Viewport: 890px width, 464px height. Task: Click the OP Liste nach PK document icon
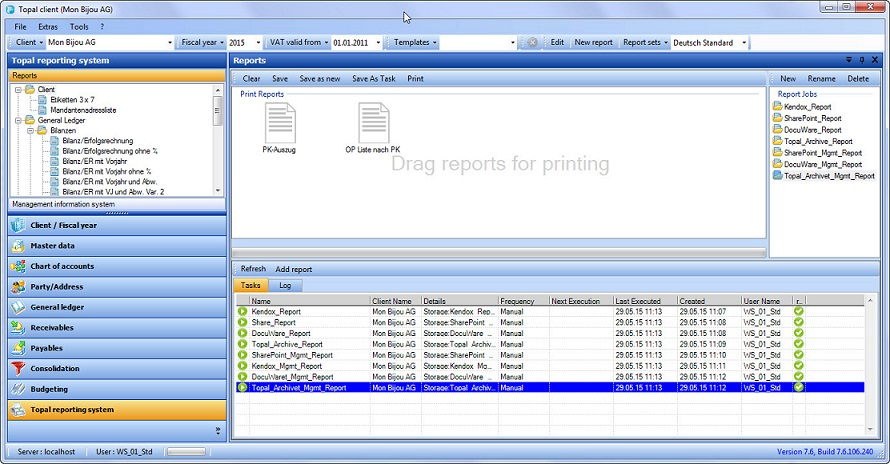pos(373,124)
